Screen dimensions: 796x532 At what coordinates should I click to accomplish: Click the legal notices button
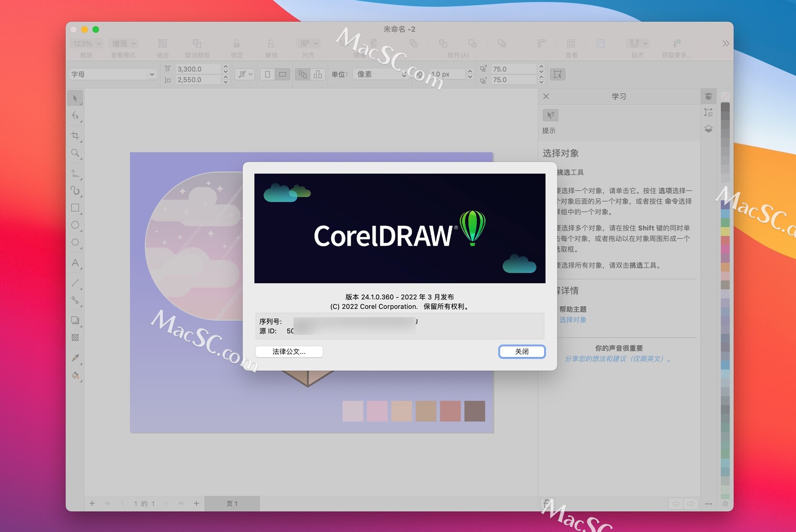pyautogui.click(x=289, y=351)
